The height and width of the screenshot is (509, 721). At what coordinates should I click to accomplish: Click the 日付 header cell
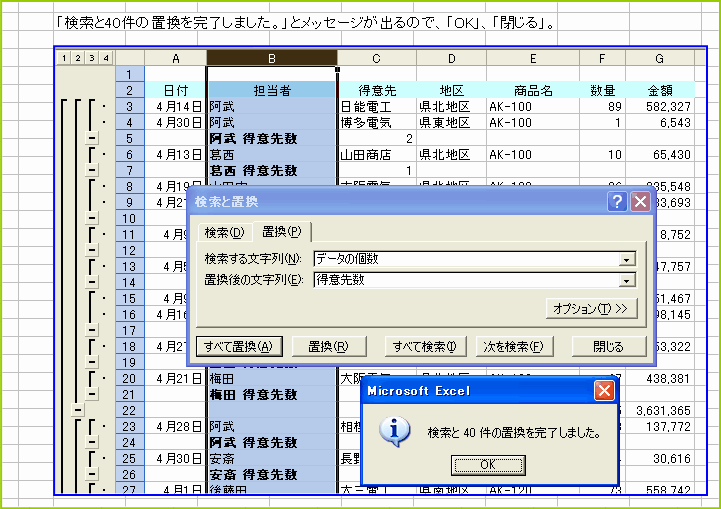pyautogui.click(x=176, y=90)
